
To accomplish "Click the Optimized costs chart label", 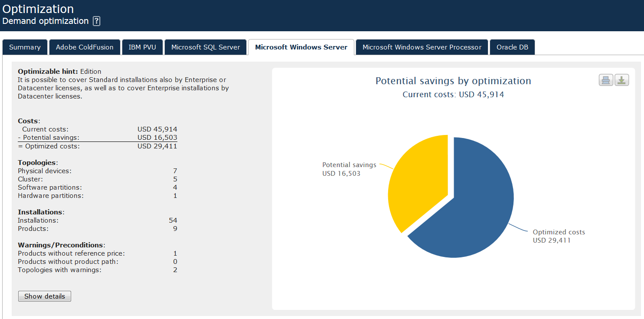I will click(x=559, y=236).
